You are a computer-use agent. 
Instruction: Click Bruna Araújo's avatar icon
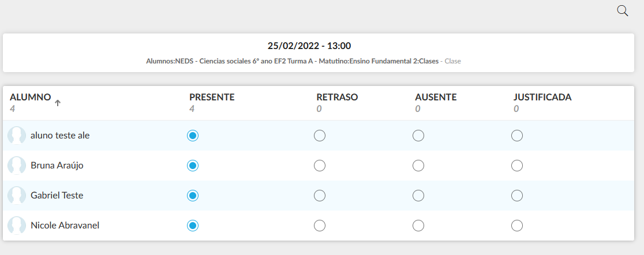pyautogui.click(x=17, y=166)
